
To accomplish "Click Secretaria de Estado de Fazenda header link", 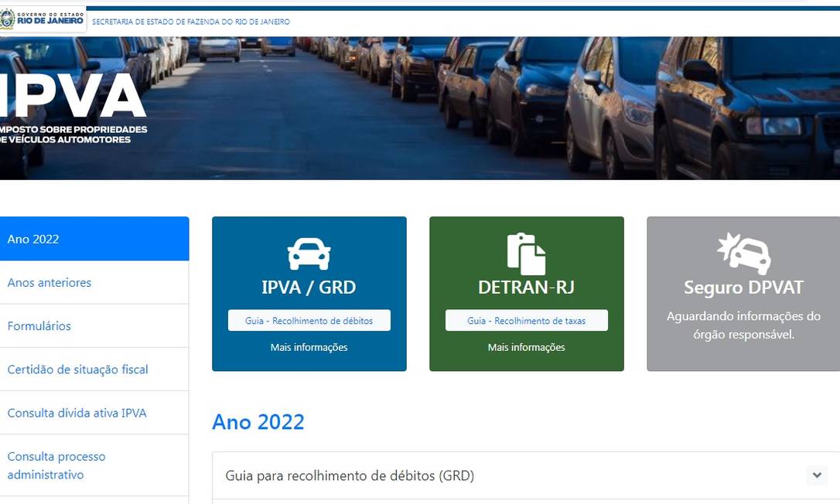I will click(191, 22).
